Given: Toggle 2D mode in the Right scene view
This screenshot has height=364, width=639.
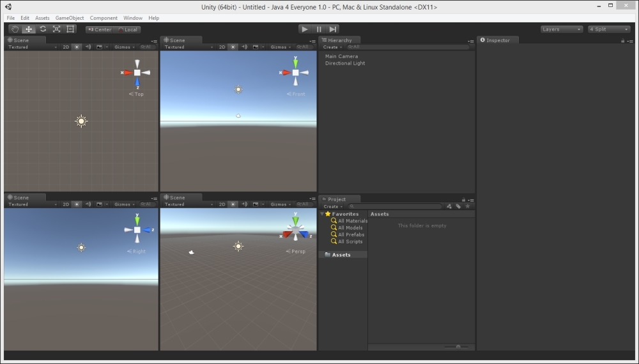Looking at the screenshot, I should [x=66, y=204].
